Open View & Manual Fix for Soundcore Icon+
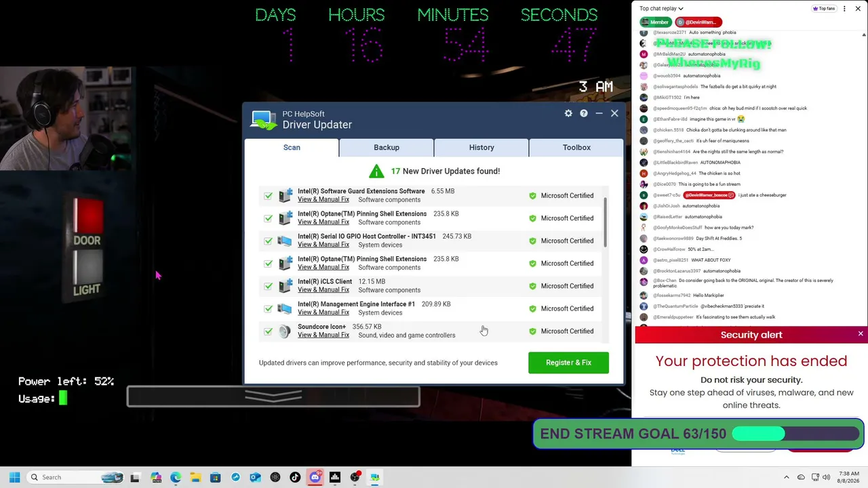The width and height of the screenshot is (868, 488). point(323,335)
